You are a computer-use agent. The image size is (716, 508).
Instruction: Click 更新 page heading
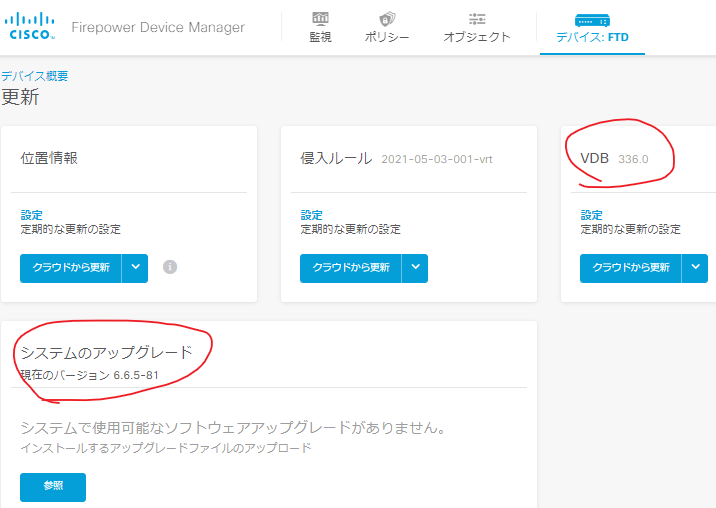20,97
